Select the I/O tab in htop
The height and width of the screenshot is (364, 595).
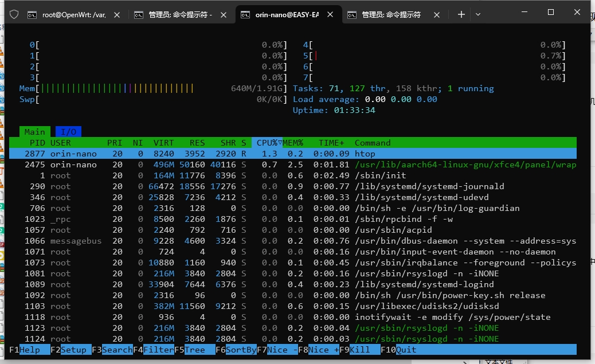point(68,132)
